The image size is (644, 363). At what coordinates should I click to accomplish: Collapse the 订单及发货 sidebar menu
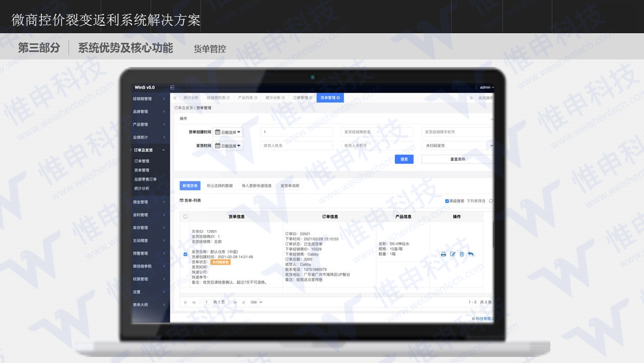(149, 150)
